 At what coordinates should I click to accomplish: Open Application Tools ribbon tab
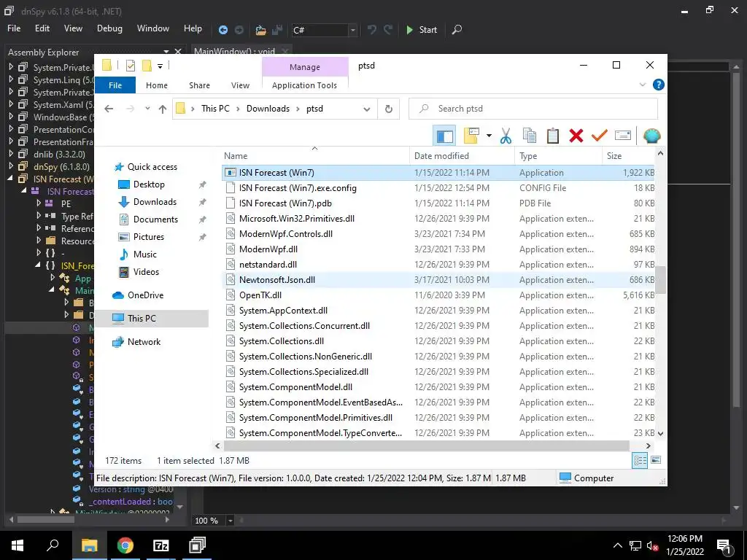tap(304, 85)
